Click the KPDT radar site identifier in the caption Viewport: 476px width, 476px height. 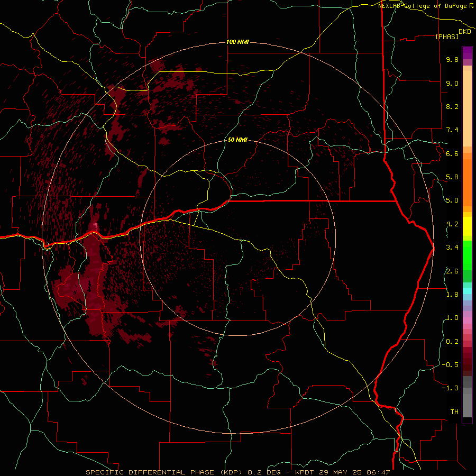[x=305, y=472]
